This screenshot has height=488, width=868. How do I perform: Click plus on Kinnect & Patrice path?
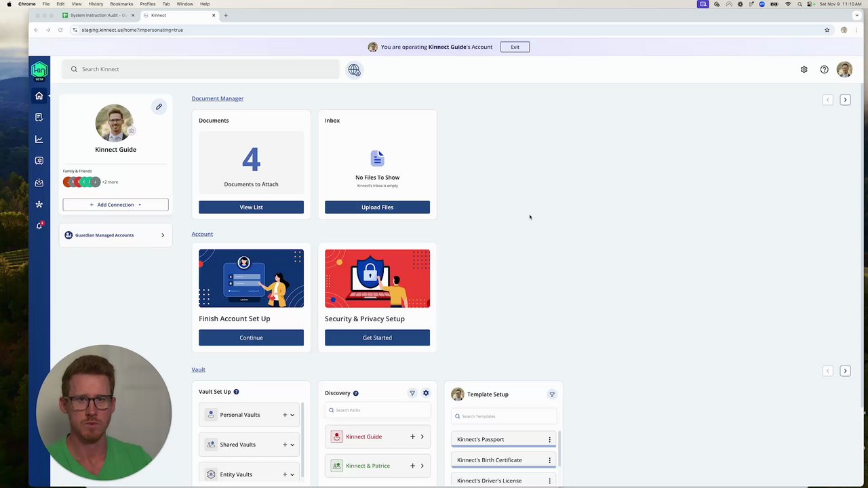412,466
